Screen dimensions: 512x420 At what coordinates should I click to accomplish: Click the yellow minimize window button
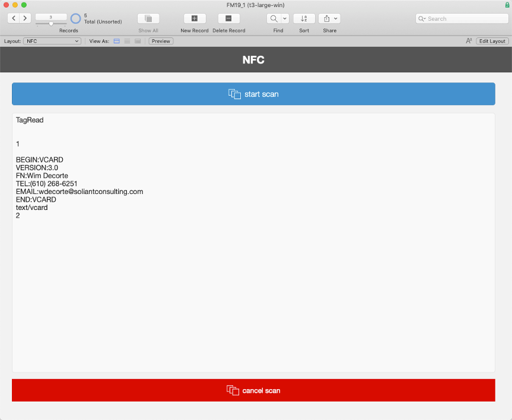coord(15,5)
